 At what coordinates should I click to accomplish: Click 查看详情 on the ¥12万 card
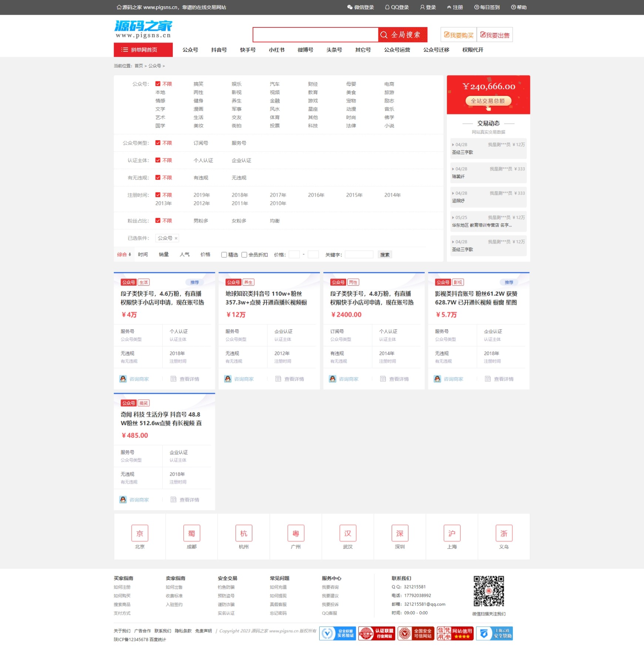point(290,379)
